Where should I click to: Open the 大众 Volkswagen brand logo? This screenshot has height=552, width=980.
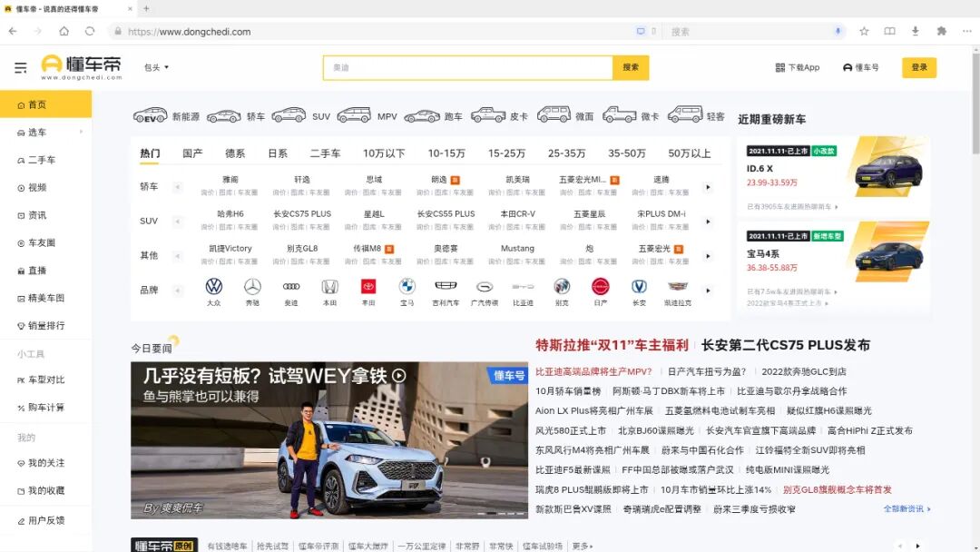click(x=214, y=286)
